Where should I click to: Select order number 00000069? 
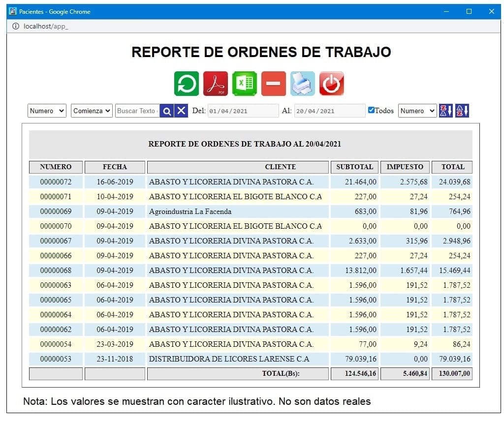(56, 211)
